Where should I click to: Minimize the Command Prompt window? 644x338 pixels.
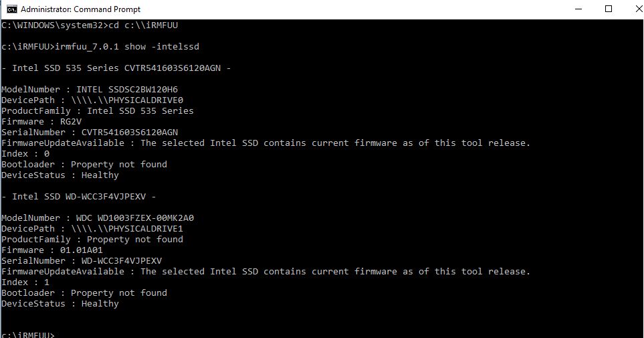coord(577,9)
